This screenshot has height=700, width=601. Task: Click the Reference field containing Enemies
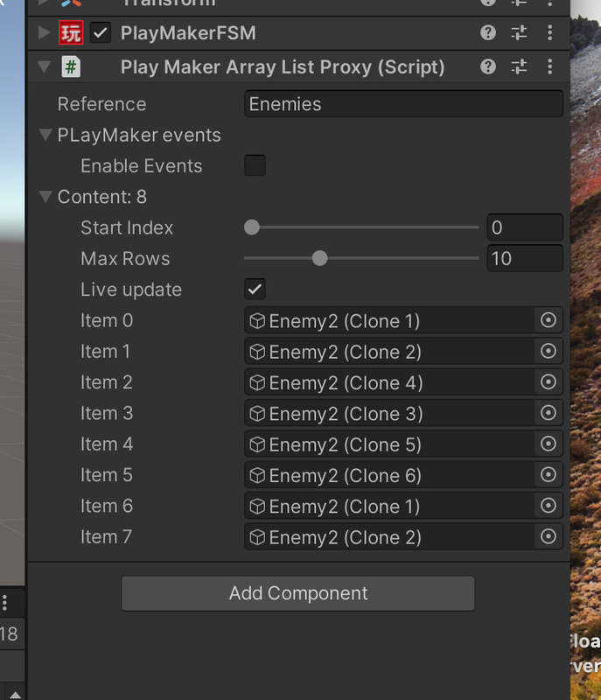pyautogui.click(x=404, y=103)
